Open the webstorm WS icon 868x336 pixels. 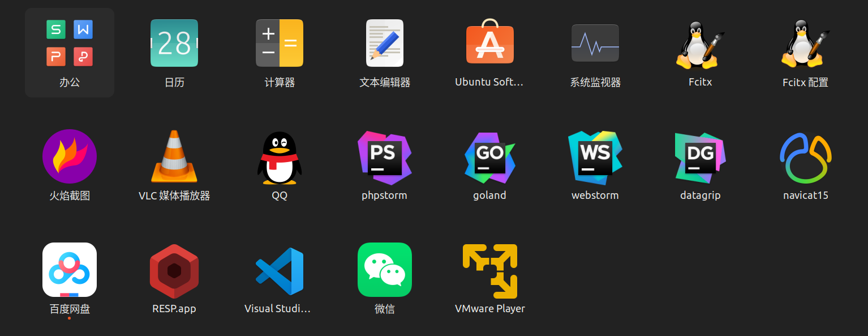[x=595, y=158]
